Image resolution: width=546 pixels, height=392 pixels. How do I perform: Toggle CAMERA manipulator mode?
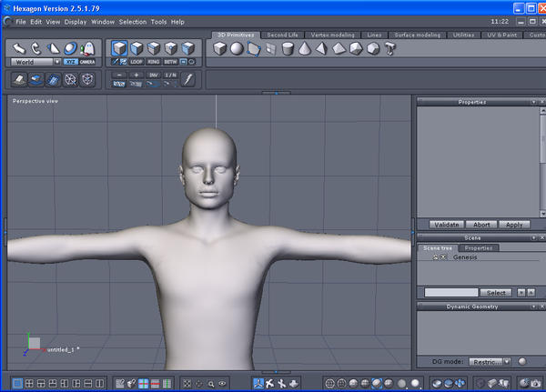point(87,62)
